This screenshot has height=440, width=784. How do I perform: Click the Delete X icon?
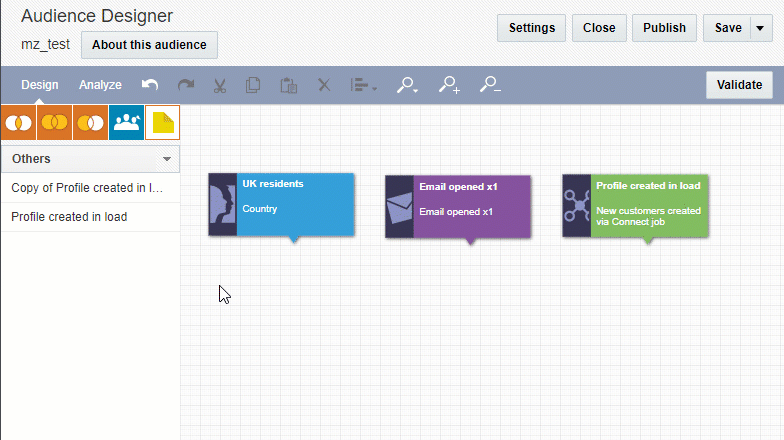324,85
